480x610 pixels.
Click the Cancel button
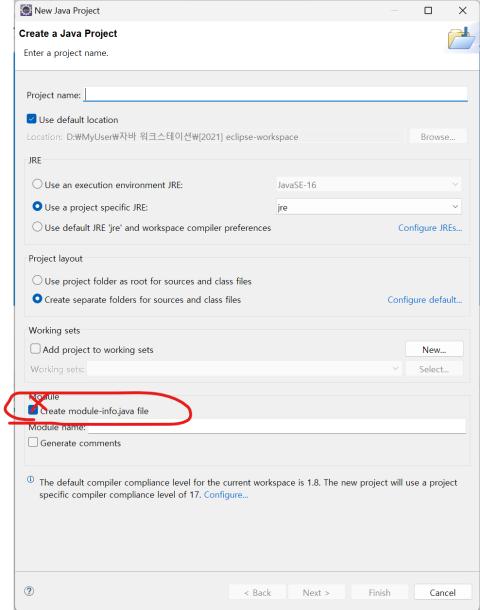(x=443, y=592)
